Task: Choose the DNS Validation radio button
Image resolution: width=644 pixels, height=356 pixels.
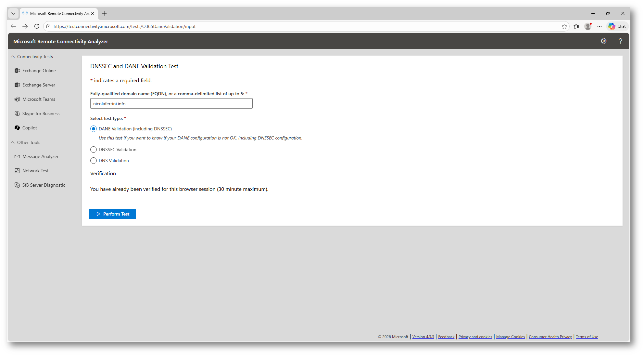Action: [94, 161]
